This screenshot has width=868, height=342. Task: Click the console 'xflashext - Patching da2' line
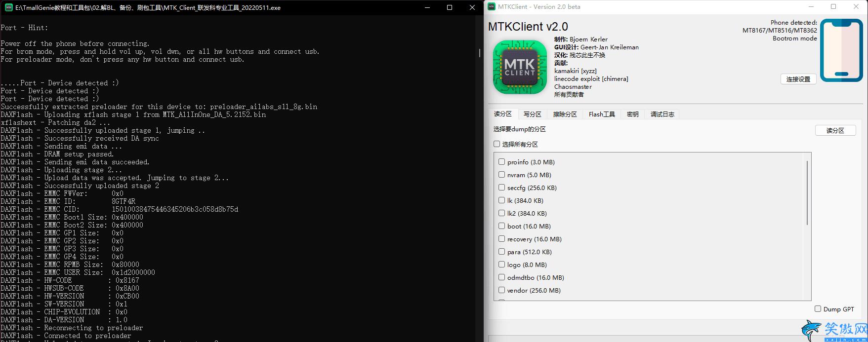click(55, 122)
